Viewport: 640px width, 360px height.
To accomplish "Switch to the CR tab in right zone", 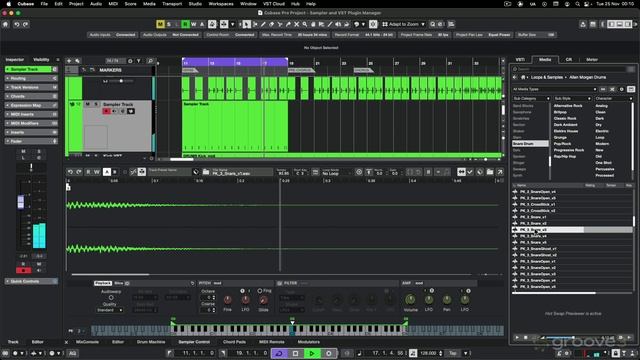I will point(569,60).
